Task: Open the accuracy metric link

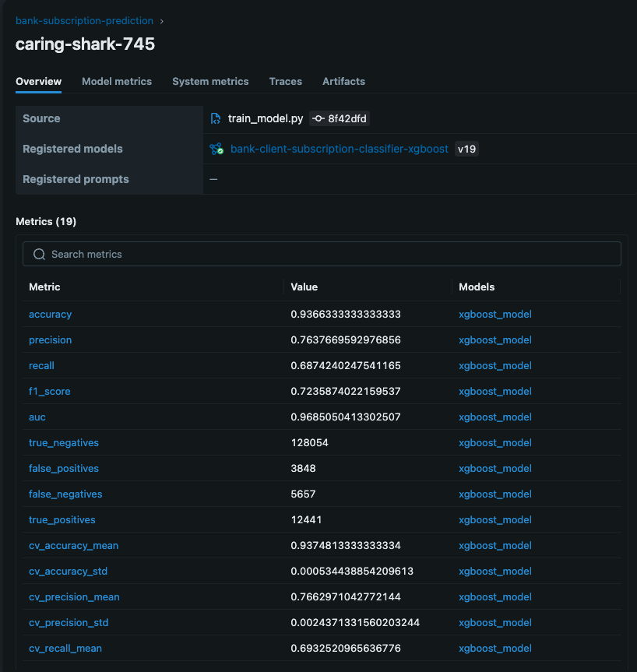Action: (x=50, y=315)
